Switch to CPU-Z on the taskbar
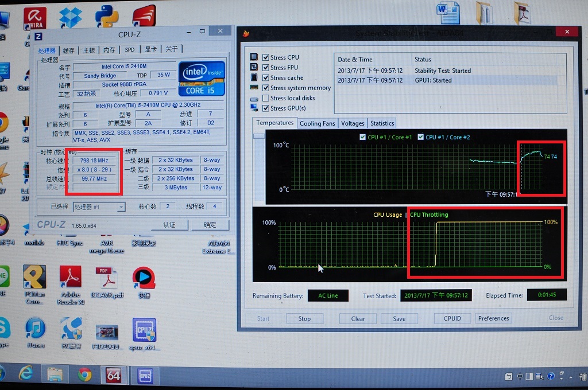Viewport: 588px width, 390px height. (x=144, y=375)
